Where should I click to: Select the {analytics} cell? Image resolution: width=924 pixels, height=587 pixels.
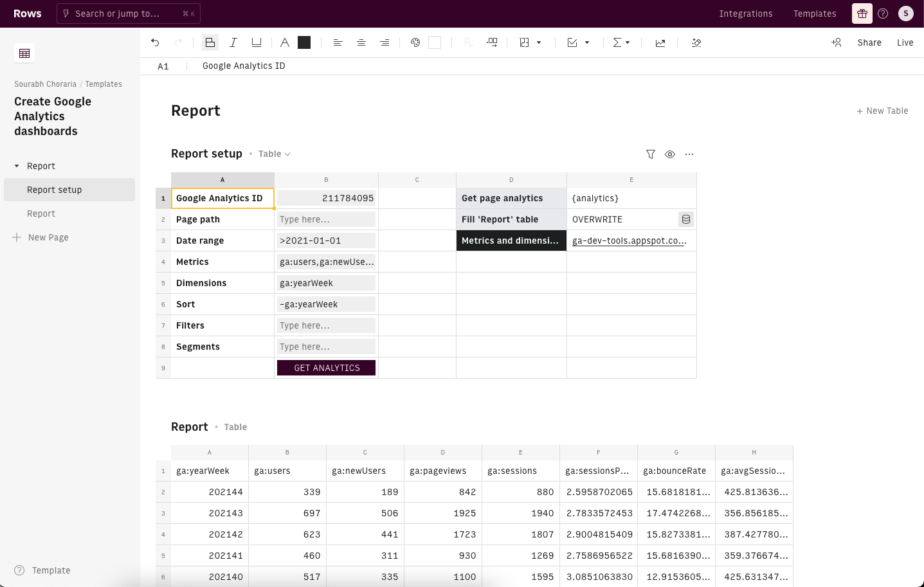tap(631, 198)
